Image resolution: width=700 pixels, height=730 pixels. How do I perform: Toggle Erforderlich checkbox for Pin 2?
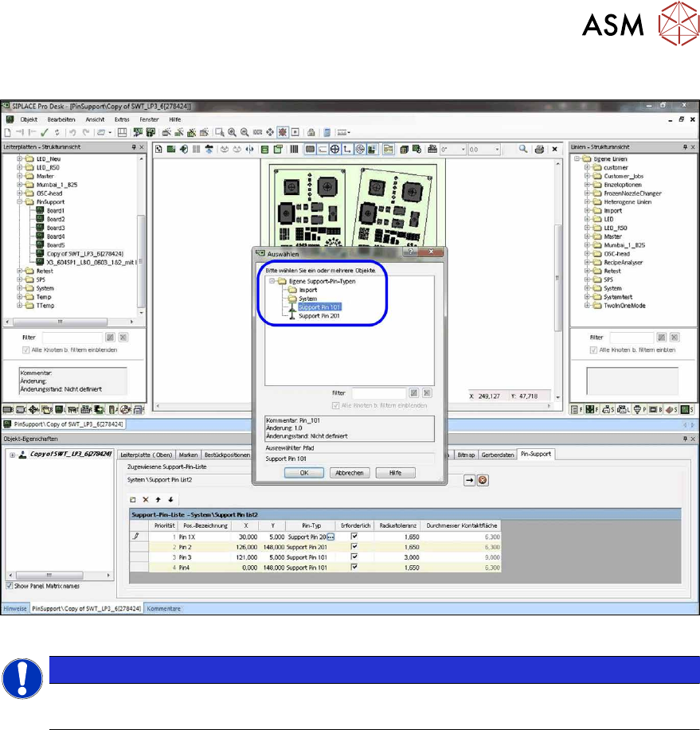click(x=354, y=547)
